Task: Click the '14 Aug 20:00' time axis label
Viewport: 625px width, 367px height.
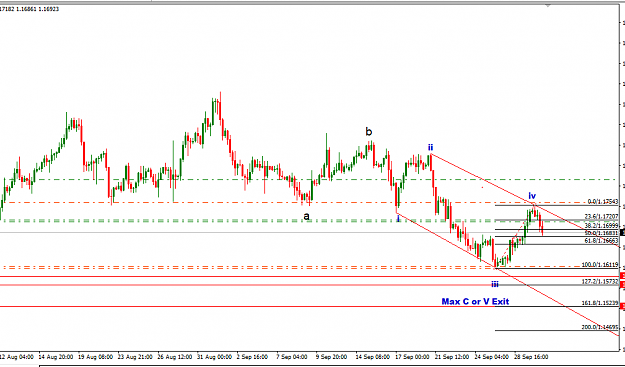Action: click(x=56, y=357)
